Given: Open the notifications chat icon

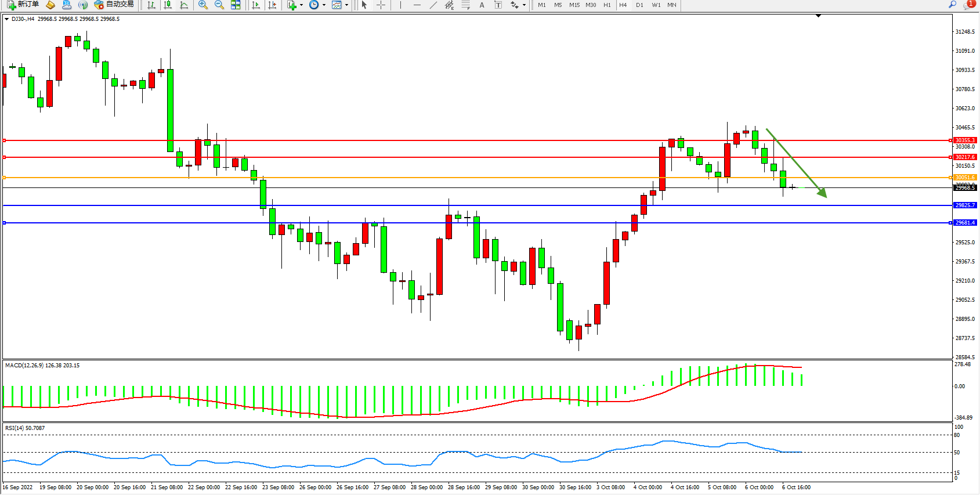Looking at the screenshot, I should point(968,5).
